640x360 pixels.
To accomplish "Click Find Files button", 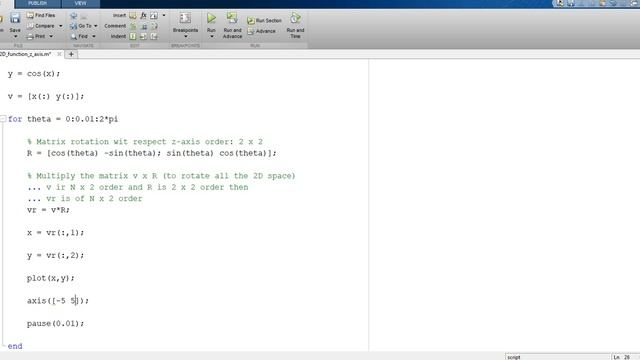I will (41, 15).
